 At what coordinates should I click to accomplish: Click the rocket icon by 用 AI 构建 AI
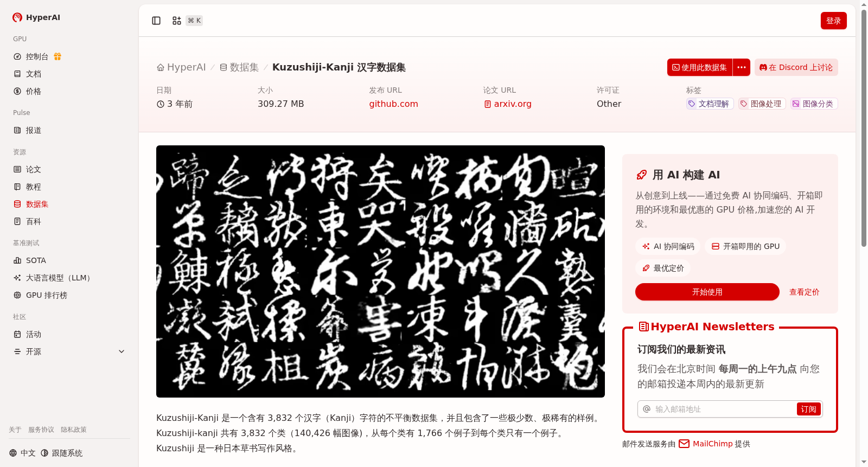(x=642, y=175)
